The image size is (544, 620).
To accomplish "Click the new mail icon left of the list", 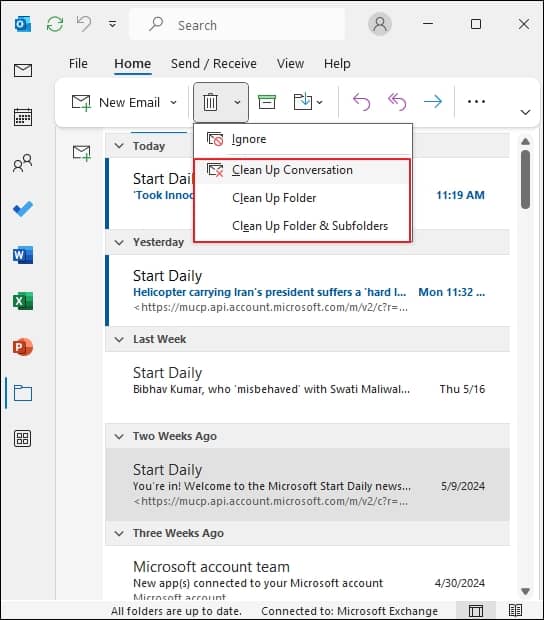I will click(81, 153).
